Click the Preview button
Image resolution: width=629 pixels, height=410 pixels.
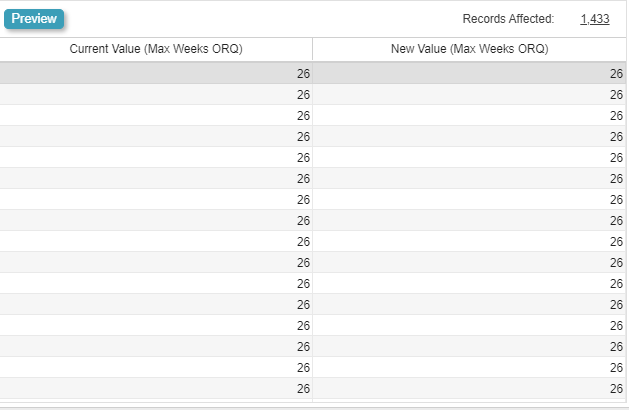[34, 19]
